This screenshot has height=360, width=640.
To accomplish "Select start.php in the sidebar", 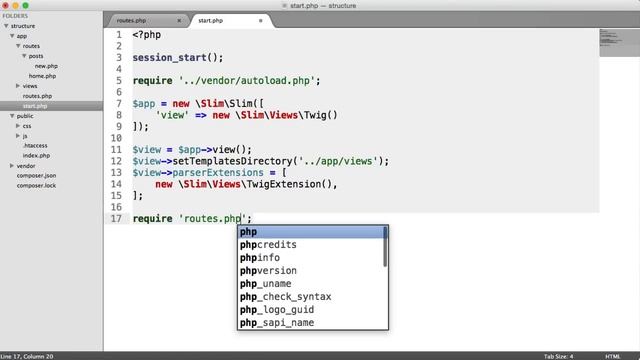I will point(35,106).
